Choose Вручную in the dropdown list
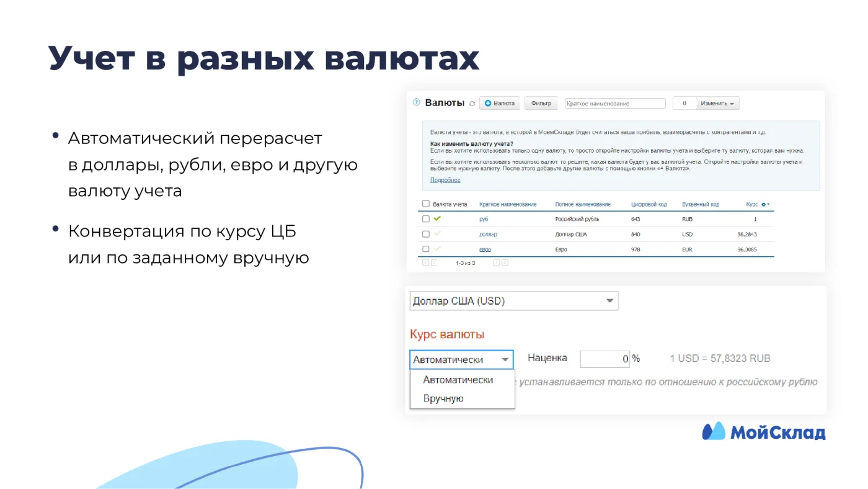The image size is (868, 489). pyautogui.click(x=443, y=398)
